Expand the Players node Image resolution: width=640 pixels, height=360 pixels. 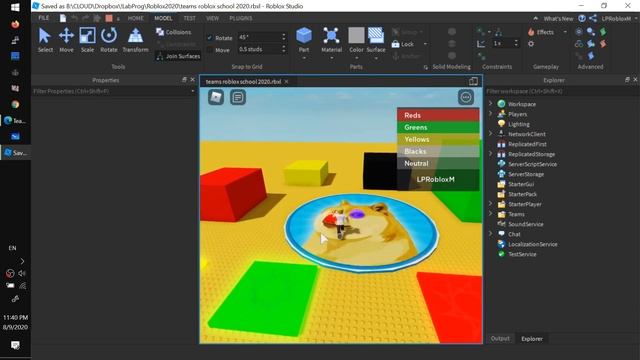[491, 114]
